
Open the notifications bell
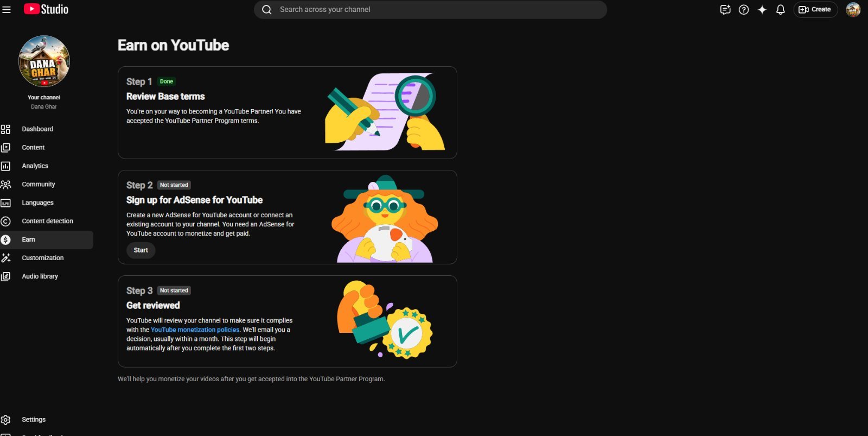coord(781,10)
